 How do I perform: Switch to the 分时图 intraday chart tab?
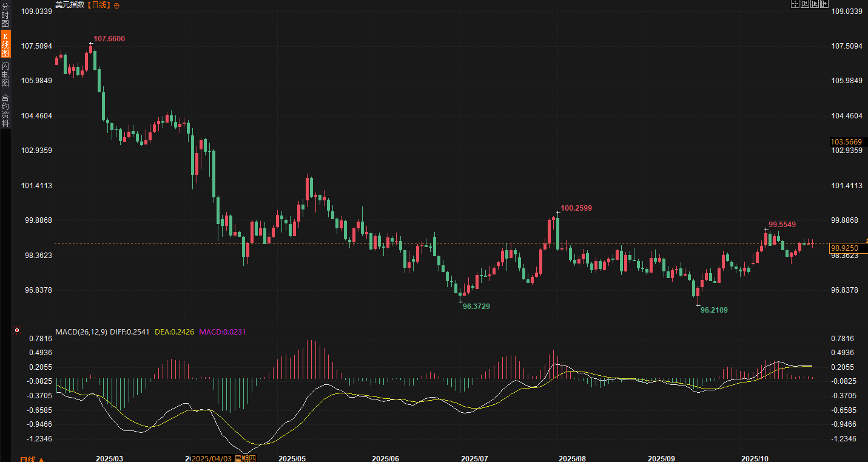tap(5, 15)
